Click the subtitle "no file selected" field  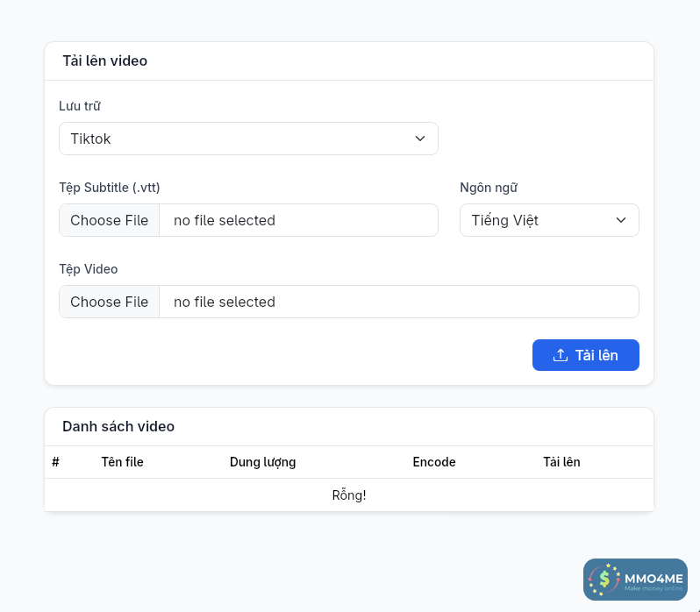[x=298, y=220]
